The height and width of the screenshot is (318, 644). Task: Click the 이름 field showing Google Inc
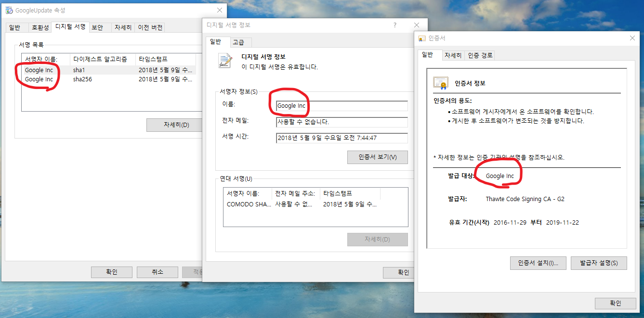pyautogui.click(x=342, y=106)
